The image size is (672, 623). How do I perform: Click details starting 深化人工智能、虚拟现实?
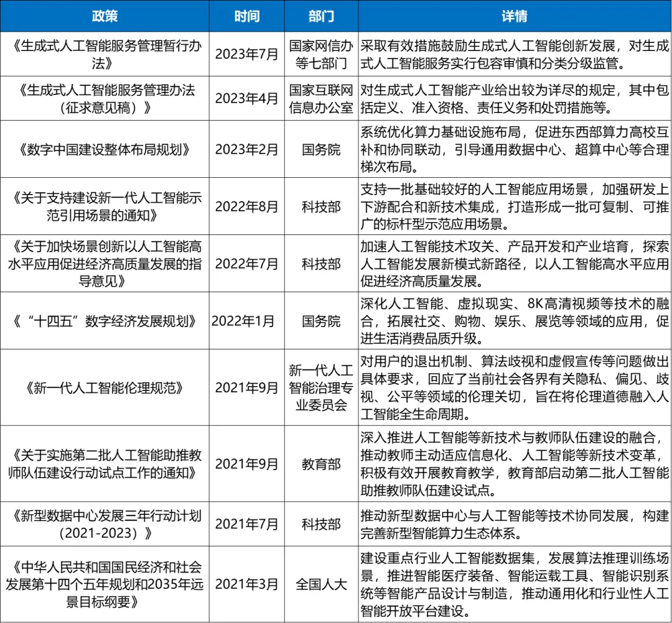point(515,321)
